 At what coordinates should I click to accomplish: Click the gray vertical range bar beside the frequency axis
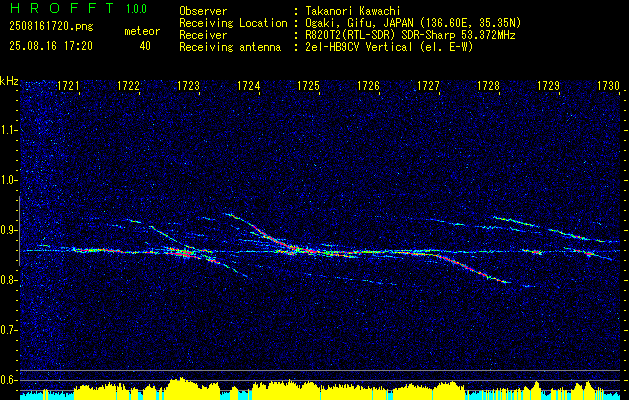pyautogui.click(x=20, y=231)
